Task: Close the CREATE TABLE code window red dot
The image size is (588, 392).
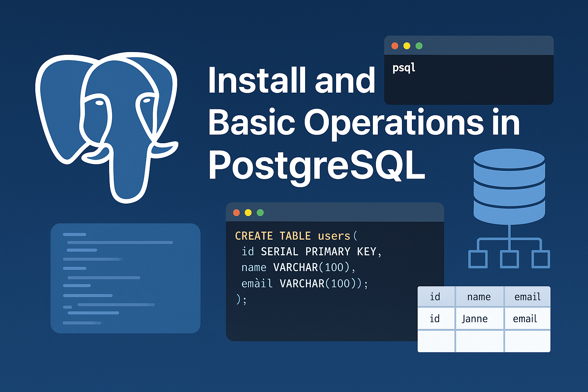Action: 236,212
